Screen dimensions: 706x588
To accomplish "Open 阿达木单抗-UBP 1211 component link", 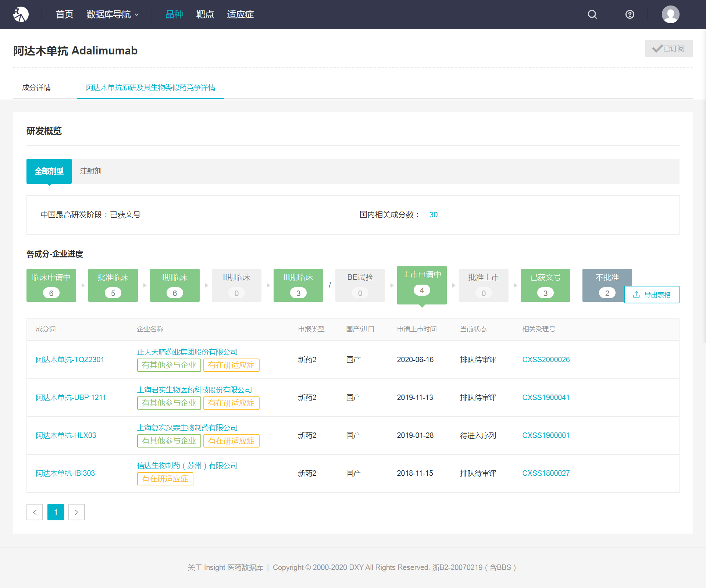I will 71,398.
